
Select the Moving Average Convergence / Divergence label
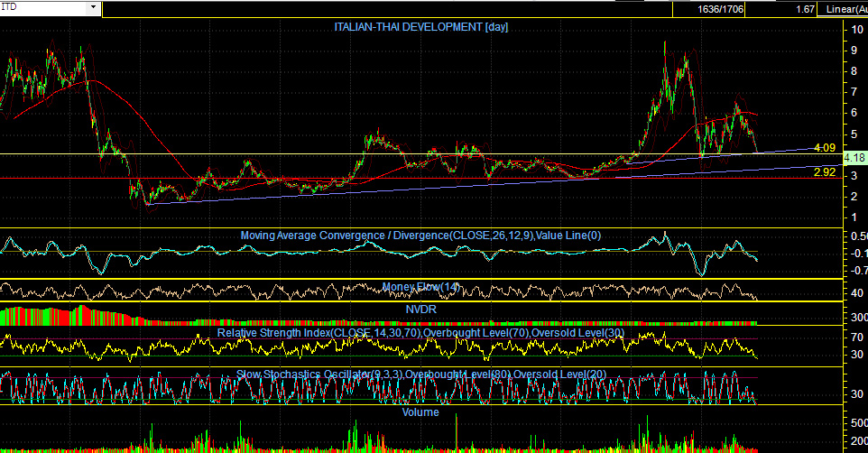(420, 236)
